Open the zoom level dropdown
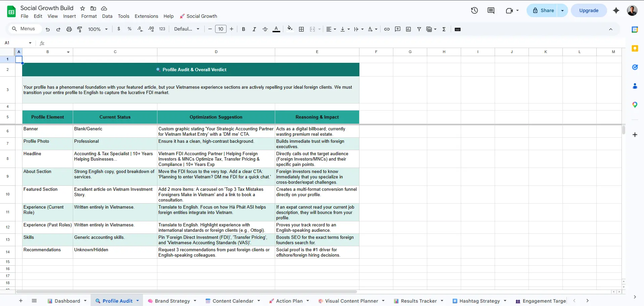 [98, 29]
